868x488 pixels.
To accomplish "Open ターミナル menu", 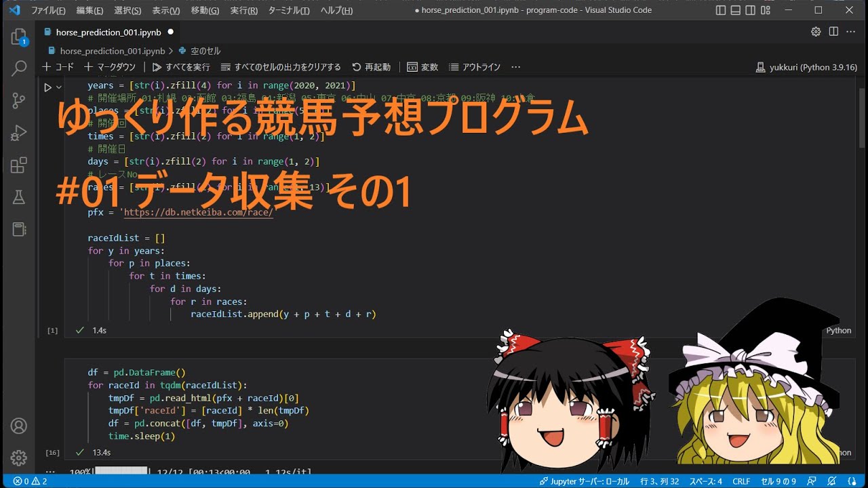I will [x=289, y=10].
